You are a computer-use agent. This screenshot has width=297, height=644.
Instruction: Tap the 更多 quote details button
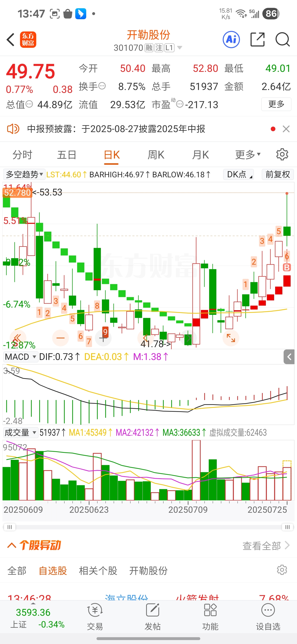[276, 104]
